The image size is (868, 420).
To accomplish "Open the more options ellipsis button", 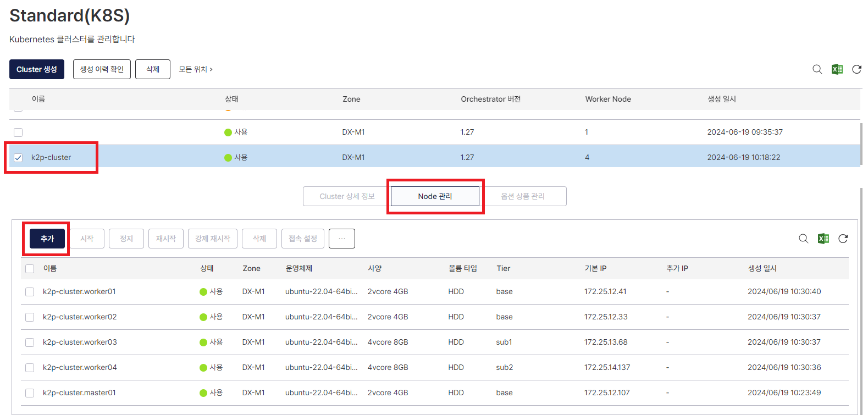I will (x=341, y=239).
